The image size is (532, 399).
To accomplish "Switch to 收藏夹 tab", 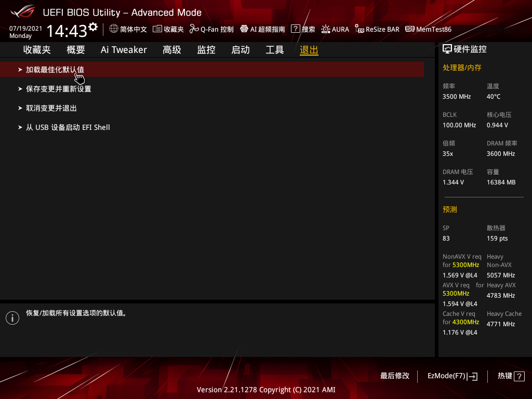I will tap(37, 50).
